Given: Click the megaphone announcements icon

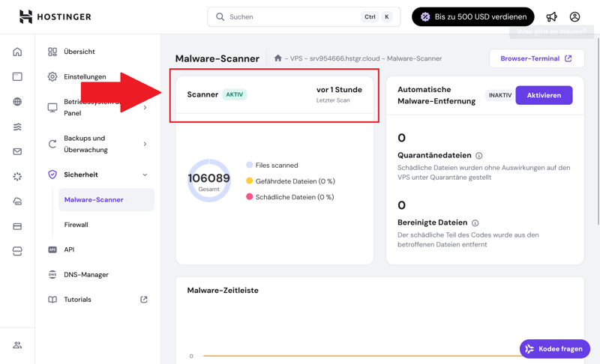Looking at the screenshot, I should pos(552,16).
